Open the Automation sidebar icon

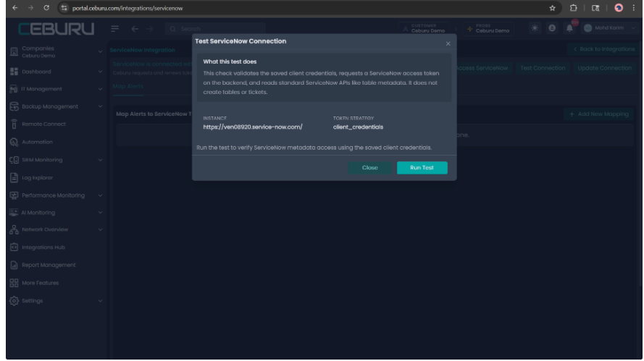pyautogui.click(x=14, y=142)
